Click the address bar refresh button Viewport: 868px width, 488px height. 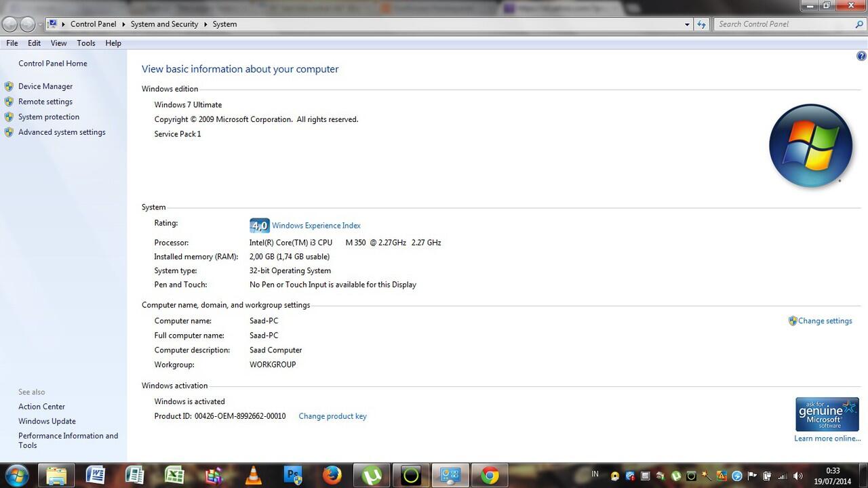702,24
